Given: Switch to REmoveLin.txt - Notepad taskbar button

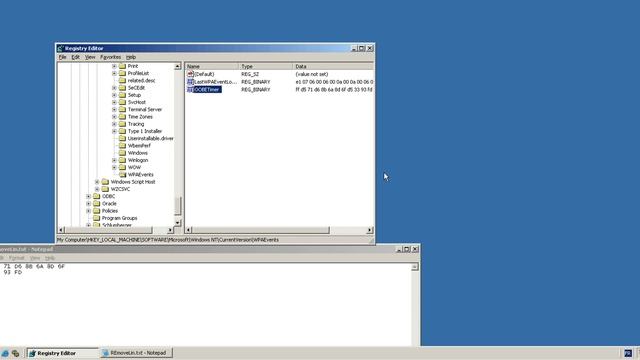Looking at the screenshot, I should pos(136,353).
